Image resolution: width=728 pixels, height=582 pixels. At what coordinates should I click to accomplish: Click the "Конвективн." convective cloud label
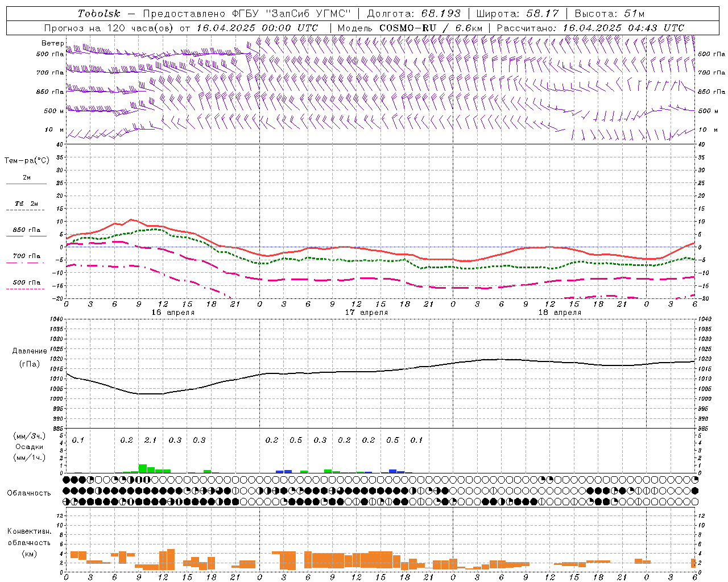click(29, 532)
